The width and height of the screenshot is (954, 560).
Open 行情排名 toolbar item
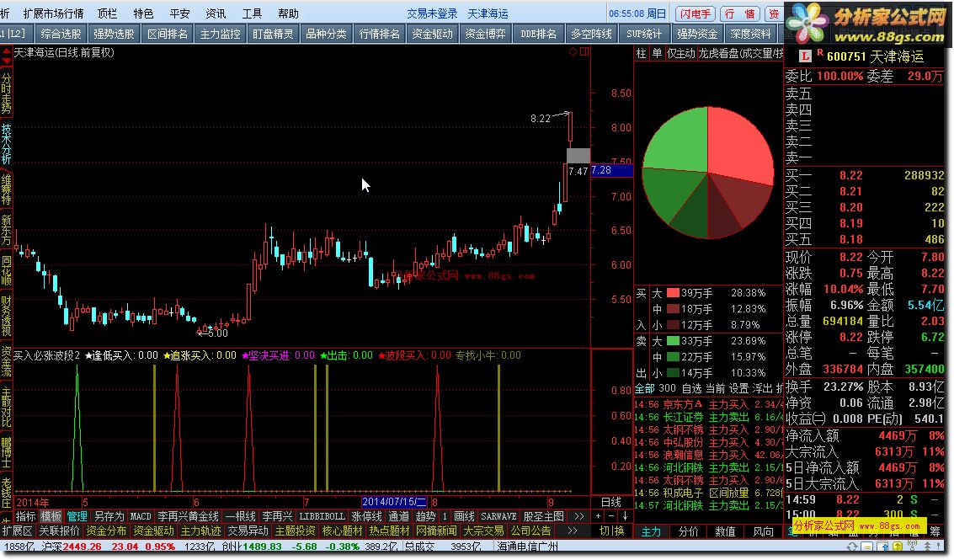point(380,34)
